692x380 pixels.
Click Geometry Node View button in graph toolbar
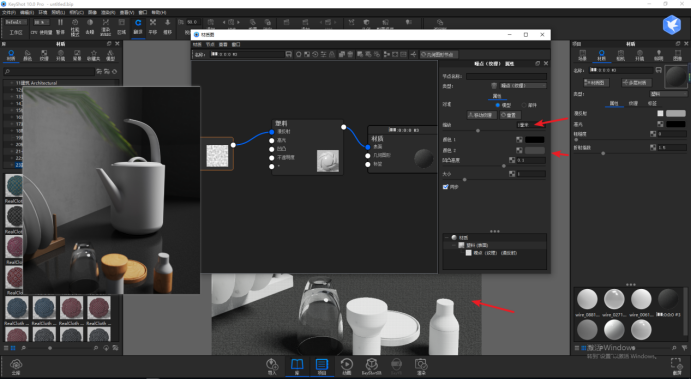click(439, 54)
